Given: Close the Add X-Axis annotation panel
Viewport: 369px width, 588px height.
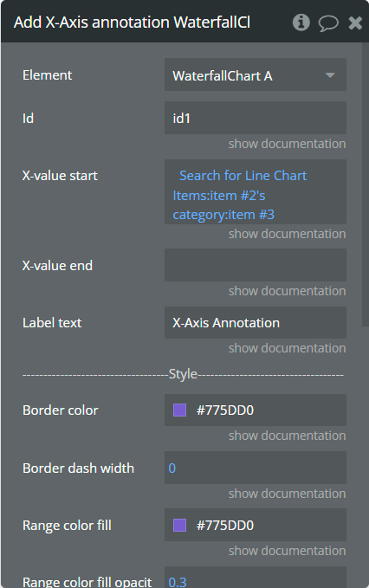Looking at the screenshot, I should (x=355, y=23).
